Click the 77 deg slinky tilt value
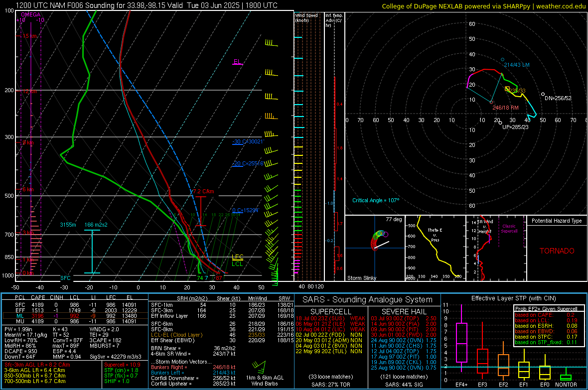The height and width of the screenshot is (390, 588). (x=394, y=219)
